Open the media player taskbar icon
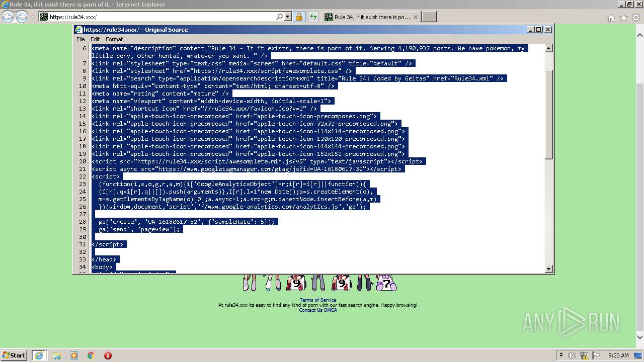 (74, 355)
